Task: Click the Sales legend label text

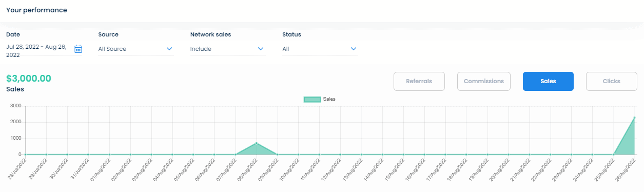Action: (329, 99)
